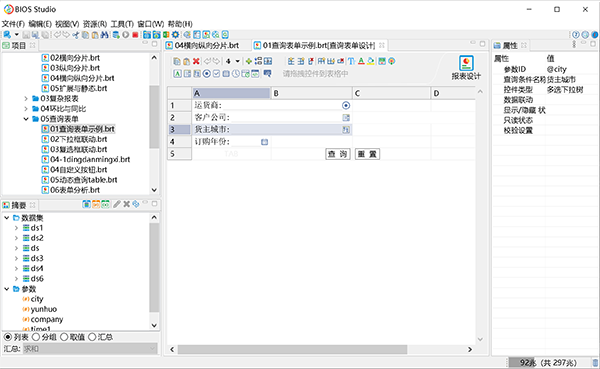Click the dropdown control icon in 客户公司 row
The image size is (600, 369).
pos(346,118)
